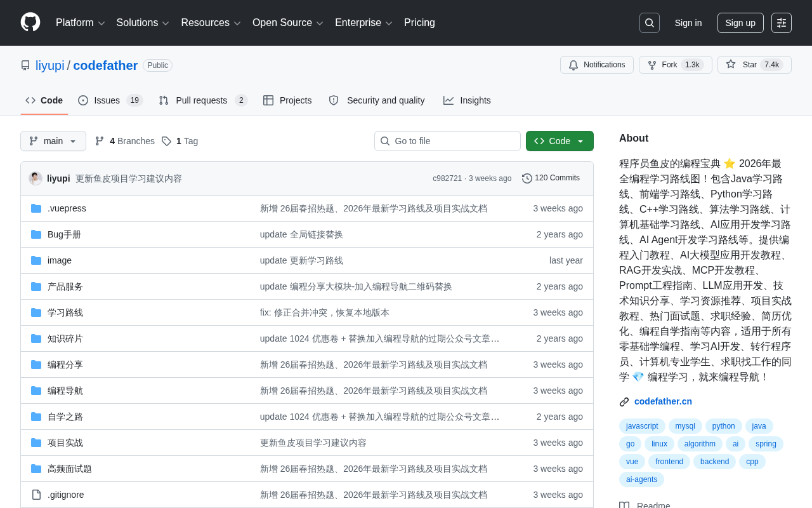
Task: Click the commit history clock icon
Action: pyautogui.click(x=527, y=178)
